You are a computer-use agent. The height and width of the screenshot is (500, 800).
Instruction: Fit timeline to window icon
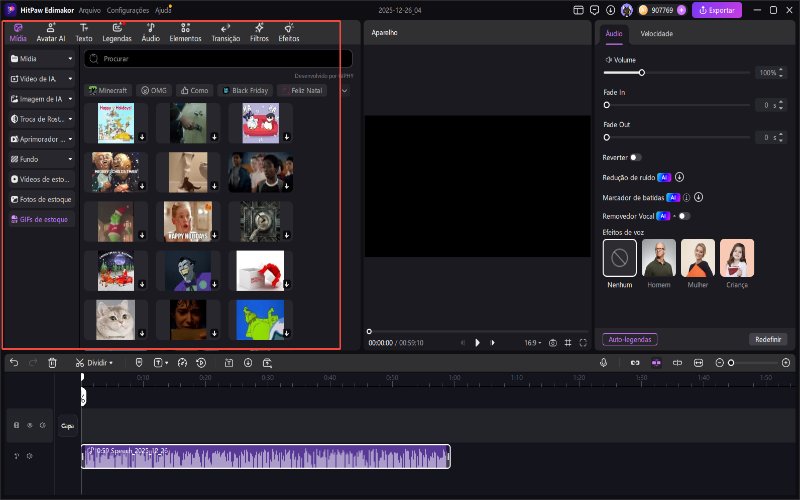pyautogui.click(x=698, y=363)
